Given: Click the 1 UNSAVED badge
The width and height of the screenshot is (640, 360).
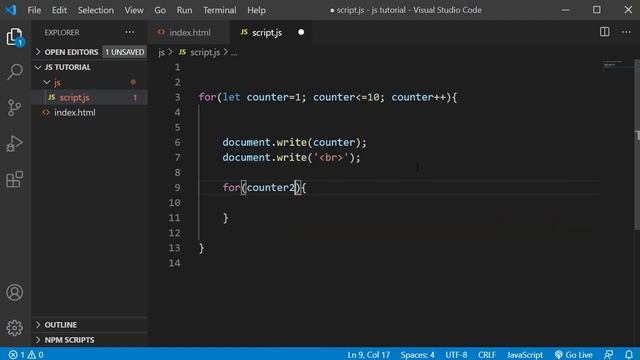Looking at the screenshot, I should [124, 52].
